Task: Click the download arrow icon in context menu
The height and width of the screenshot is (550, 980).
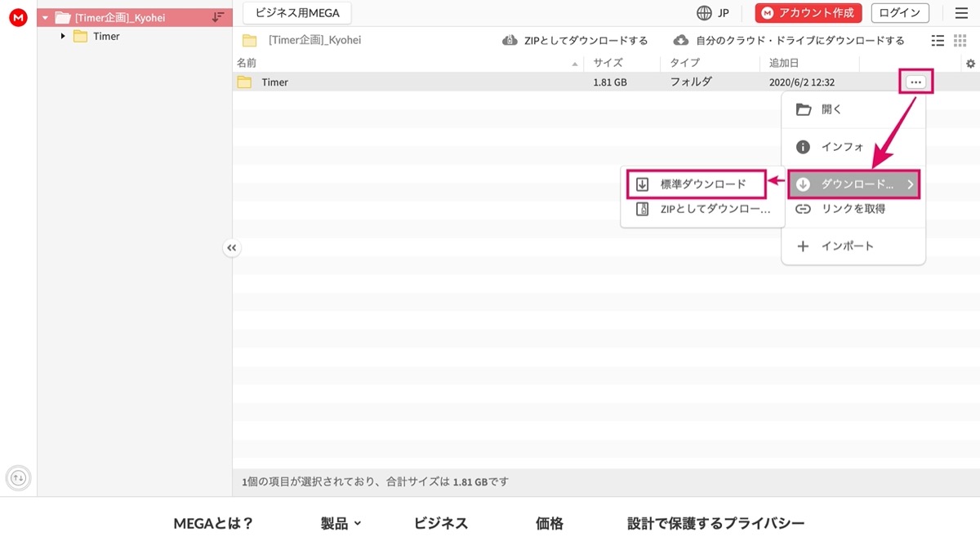Action: [x=803, y=184]
